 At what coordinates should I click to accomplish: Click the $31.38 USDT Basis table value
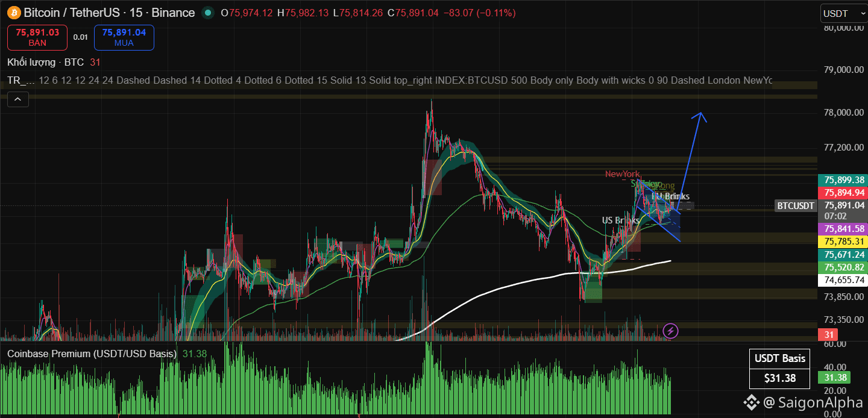(780, 378)
